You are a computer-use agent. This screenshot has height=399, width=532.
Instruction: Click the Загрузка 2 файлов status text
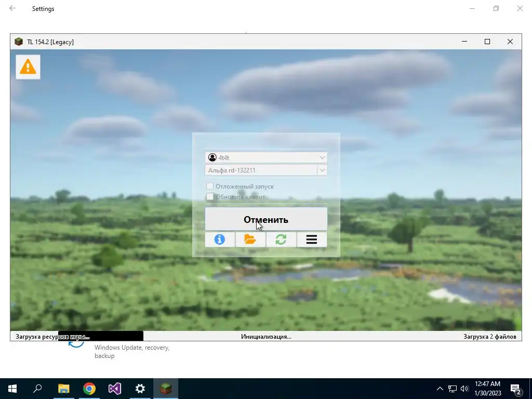(489, 337)
